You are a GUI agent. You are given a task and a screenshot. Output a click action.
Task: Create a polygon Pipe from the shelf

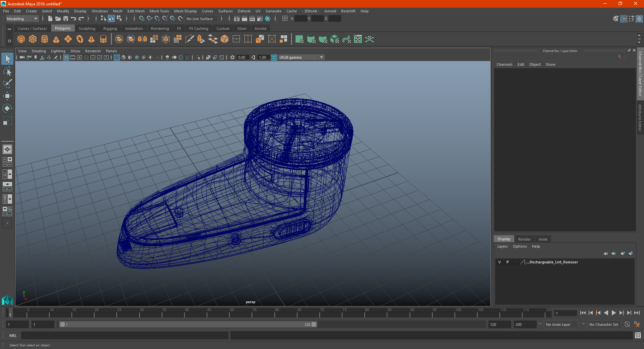103,39
